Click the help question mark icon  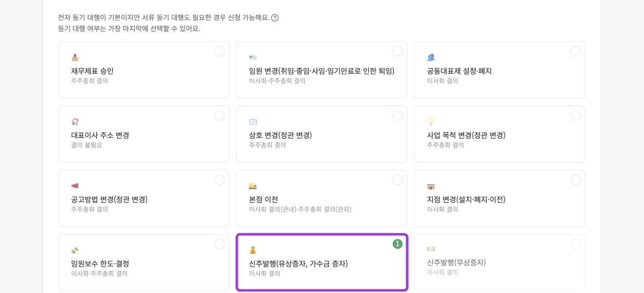[275, 18]
